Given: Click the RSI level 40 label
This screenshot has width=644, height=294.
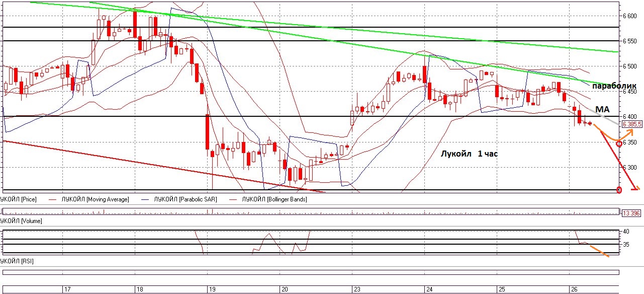Looking at the screenshot, I should pos(626,232).
